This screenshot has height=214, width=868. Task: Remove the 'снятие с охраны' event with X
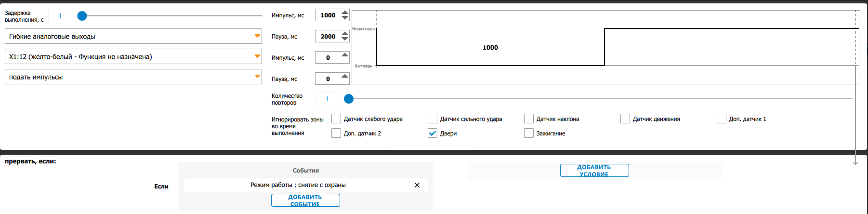(417, 185)
